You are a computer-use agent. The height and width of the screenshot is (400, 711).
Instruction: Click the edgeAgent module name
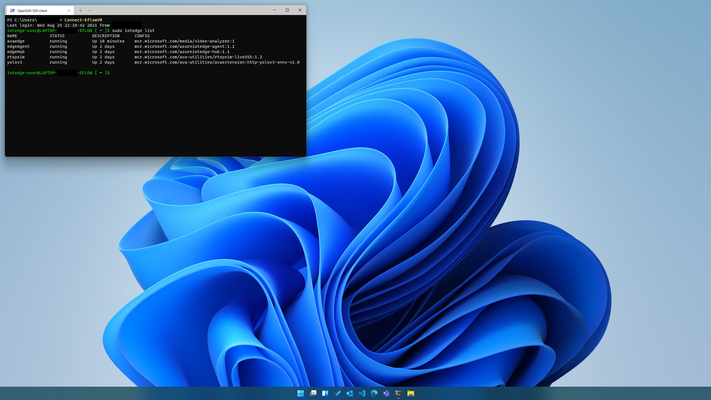coord(18,47)
